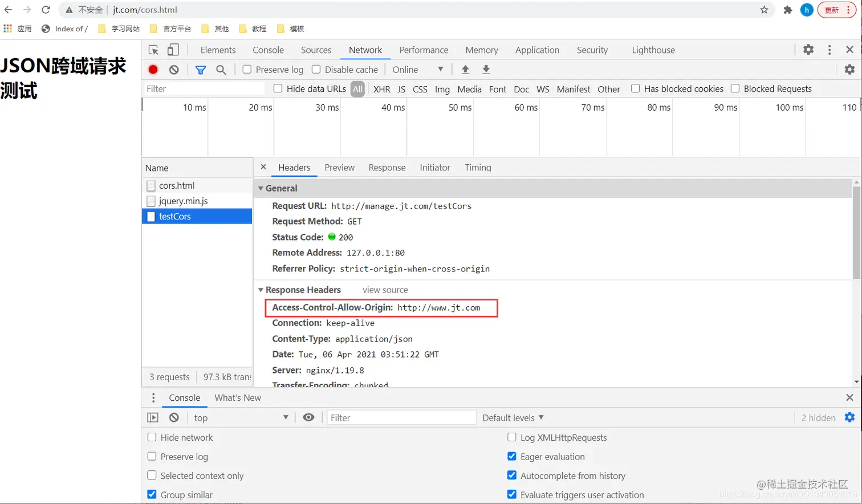The image size is (862, 504).
Task: Uncheck Group similar
Action: (152, 494)
